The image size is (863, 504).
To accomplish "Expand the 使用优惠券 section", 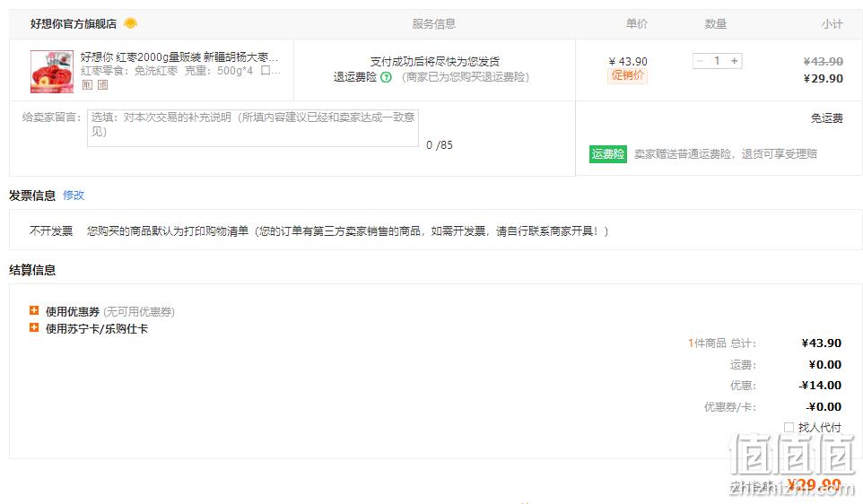I will click(x=34, y=311).
